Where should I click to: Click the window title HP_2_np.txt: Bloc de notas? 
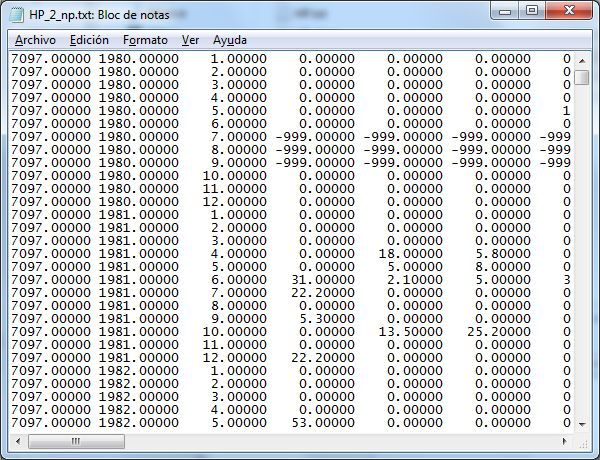(x=99, y=15)
